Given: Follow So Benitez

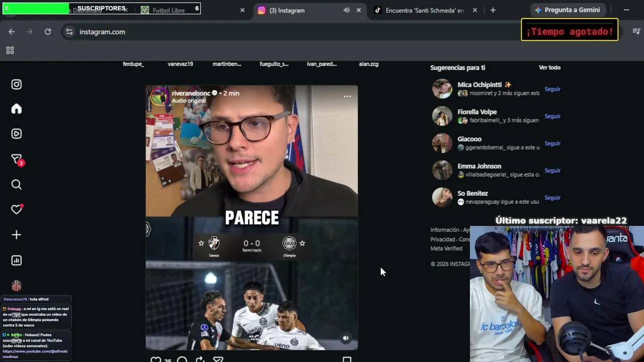Looking at the screenshot, I should 552,198.
